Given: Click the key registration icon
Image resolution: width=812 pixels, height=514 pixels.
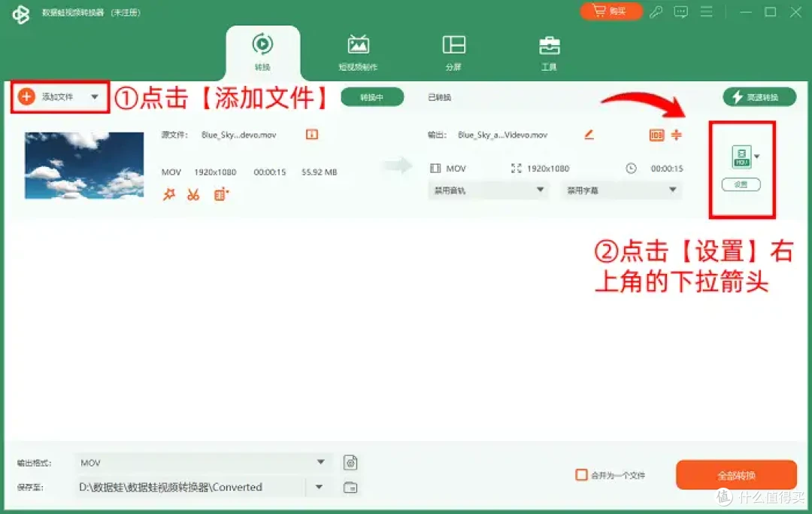Looking at the screenshot, I should (x=656, y=11).
